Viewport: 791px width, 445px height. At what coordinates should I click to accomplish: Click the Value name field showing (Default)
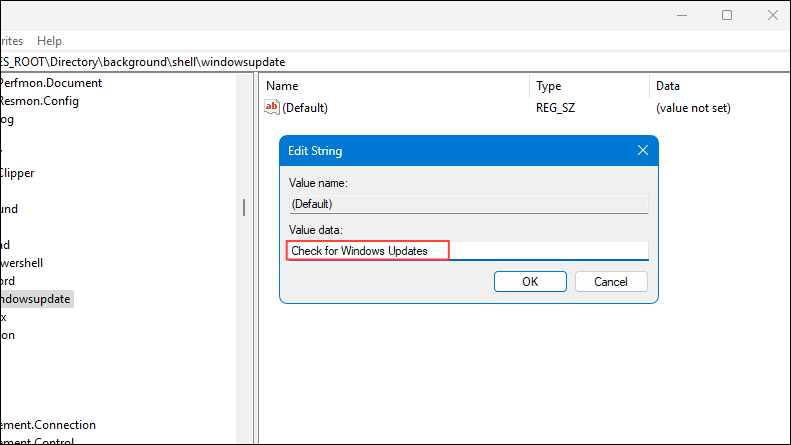[469, 204]
